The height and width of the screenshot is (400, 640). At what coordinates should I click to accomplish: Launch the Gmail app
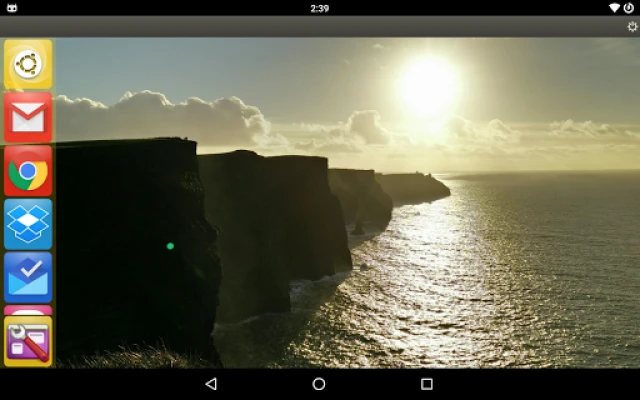pos(28,119)
